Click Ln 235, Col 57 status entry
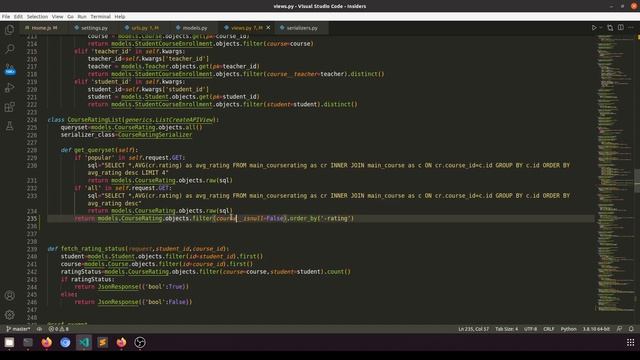 click(473, 329)
